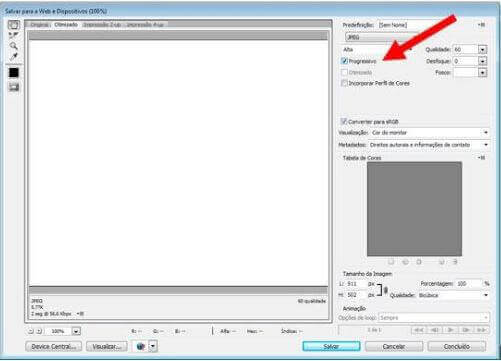Switch to the Otimizado tab
501x361 pixels.
pyautogui.click(x=66, y=25)
